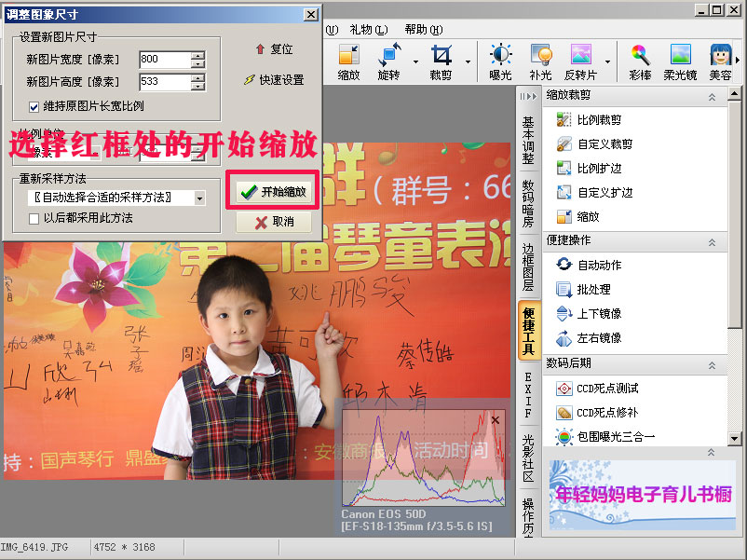The width and height of the screenshot is (747, 560).
Task: Open CCD死点修补 dead pixel repair
Action: (x=597, y=412)
